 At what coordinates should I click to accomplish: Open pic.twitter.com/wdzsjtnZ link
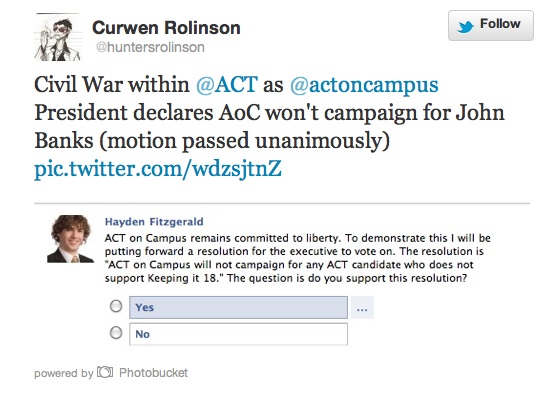pos(158,169)
